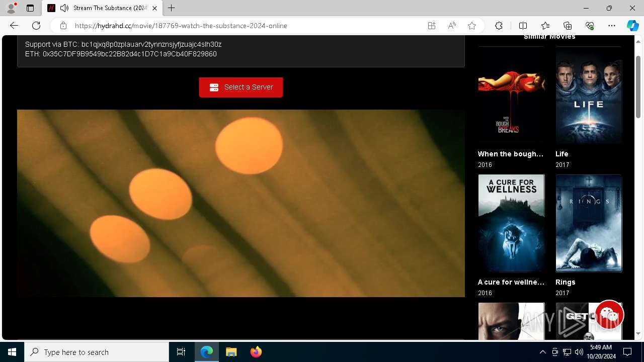The width and height of the screenshot is (644, 362).
Task: Add this page to favorites star
Action: [472, 26]
